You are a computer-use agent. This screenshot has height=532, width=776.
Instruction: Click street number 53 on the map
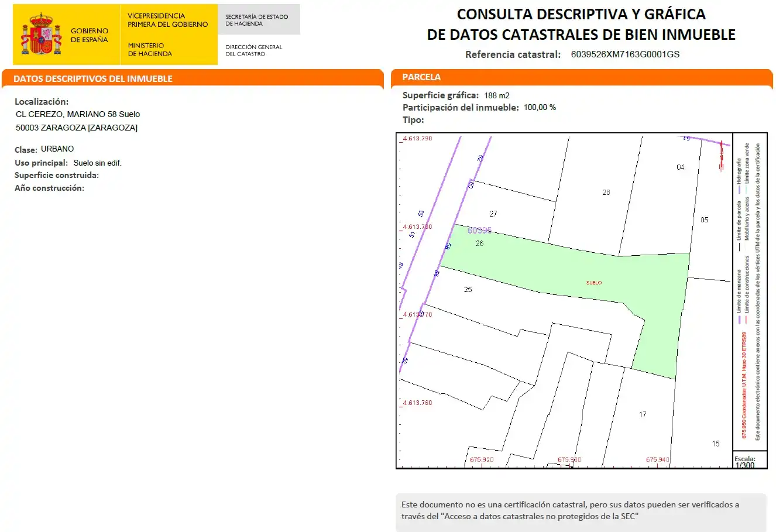coord(421,214)
